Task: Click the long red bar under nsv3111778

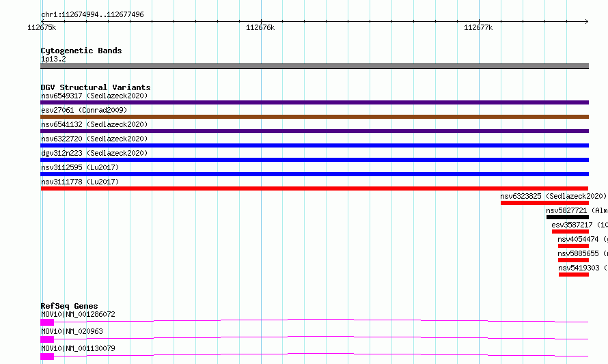Action: (314, 188)
